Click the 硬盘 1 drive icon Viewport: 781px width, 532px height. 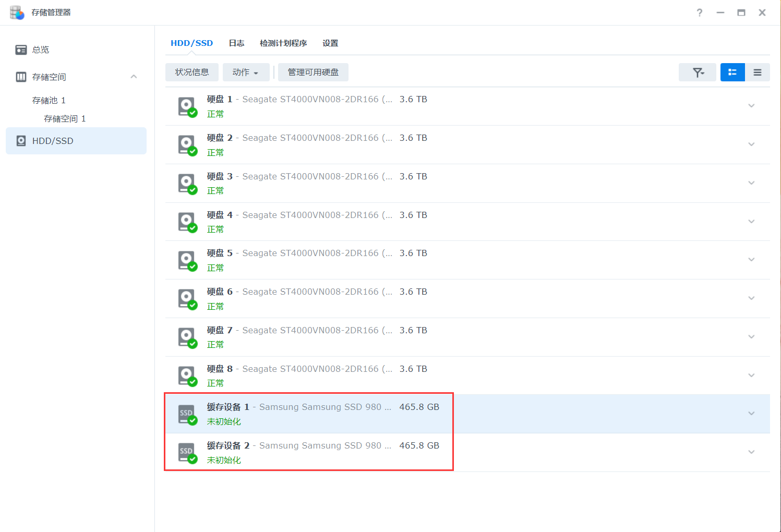[187, 106]
